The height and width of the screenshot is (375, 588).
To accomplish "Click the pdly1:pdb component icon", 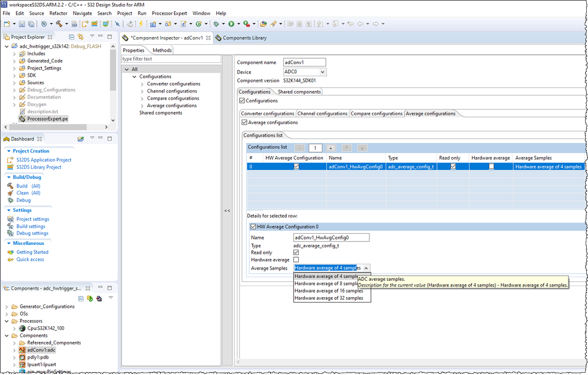I will [22, 357].
